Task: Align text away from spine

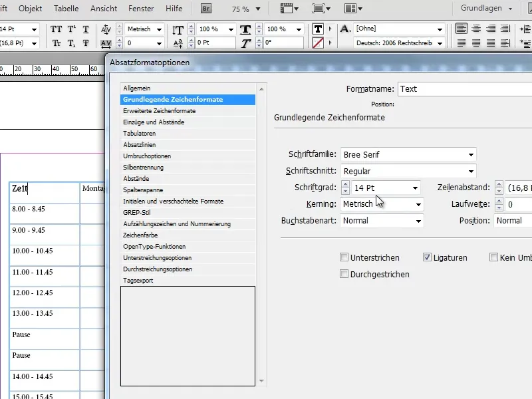Action: tap(505, 43)
